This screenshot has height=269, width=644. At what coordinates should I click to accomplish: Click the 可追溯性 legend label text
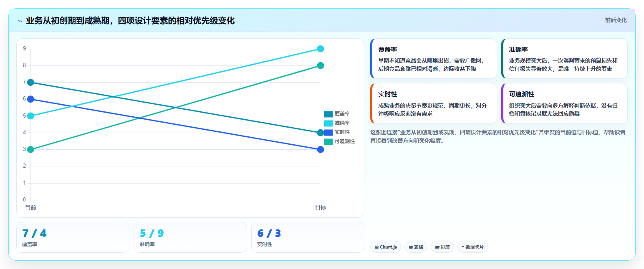point(345,141)
